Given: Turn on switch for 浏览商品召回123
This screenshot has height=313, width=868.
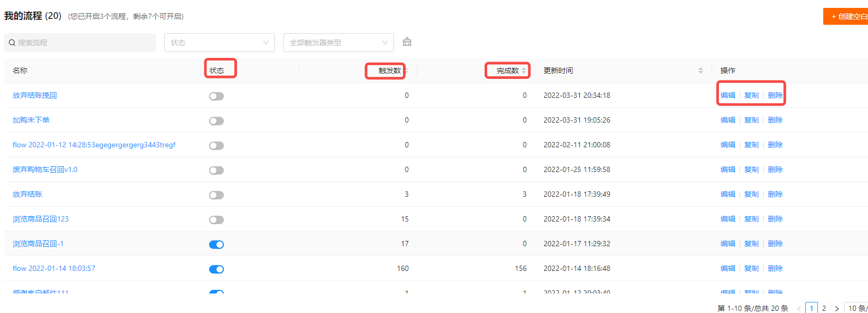Looking at the screenshot, I should point(216,220).
